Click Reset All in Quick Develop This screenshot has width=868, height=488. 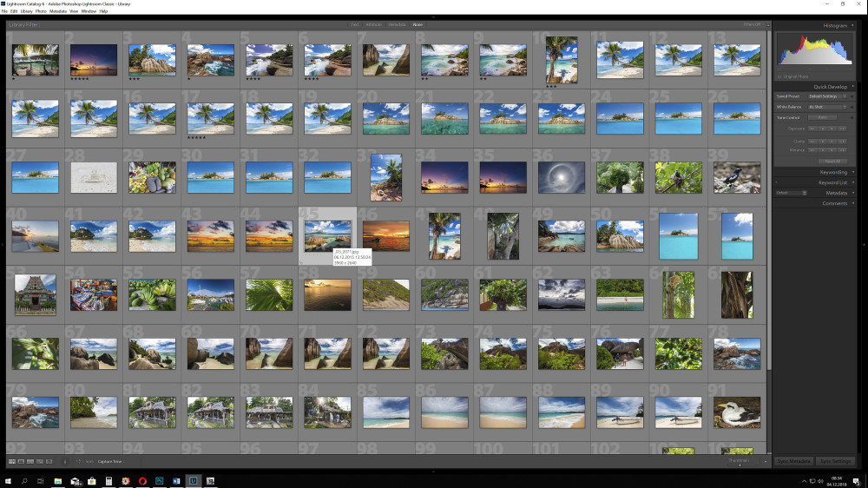(x=832, y=162)
